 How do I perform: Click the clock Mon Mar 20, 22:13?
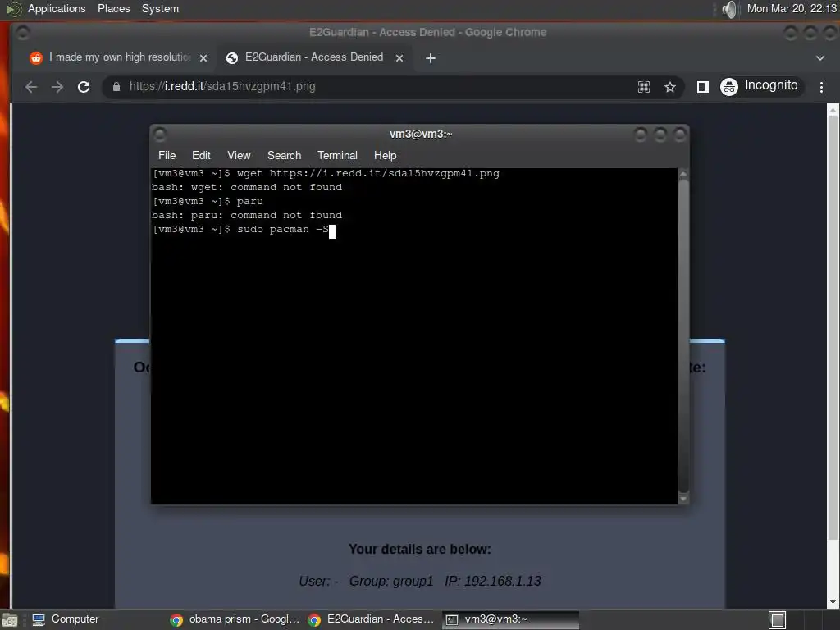792,8
